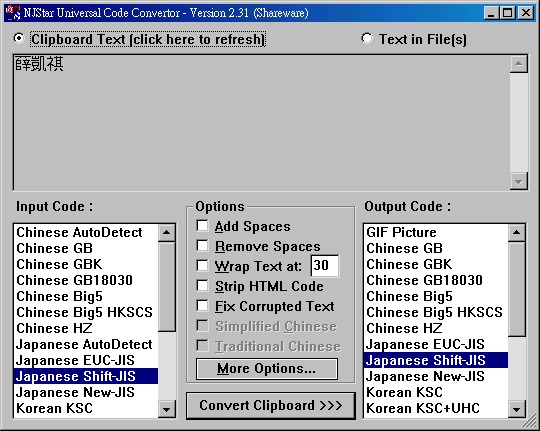Select Chinese GB in Output Code list
The height and width of the screenshot is (431, 540).
pos(436,248)
